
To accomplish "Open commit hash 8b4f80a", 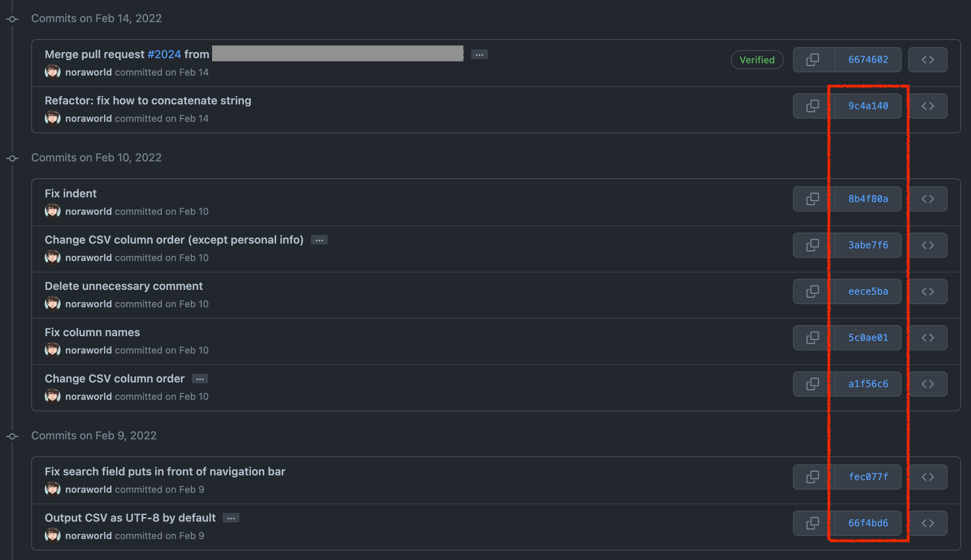I will [868, 199].
